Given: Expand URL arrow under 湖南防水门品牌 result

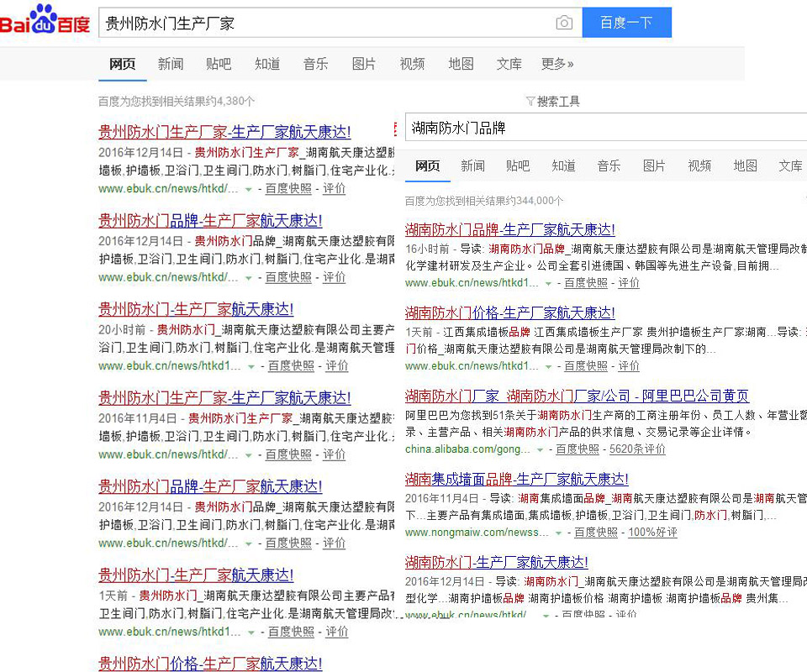Looking at the screenshot, I should [548, 283].
